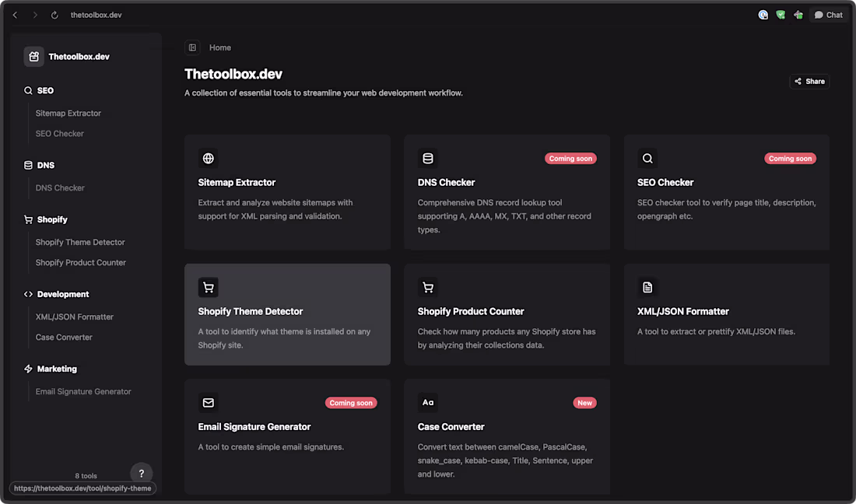Reload the page using the refresh icon
This screenshot has width=856, height=504.
pos(53,14)
